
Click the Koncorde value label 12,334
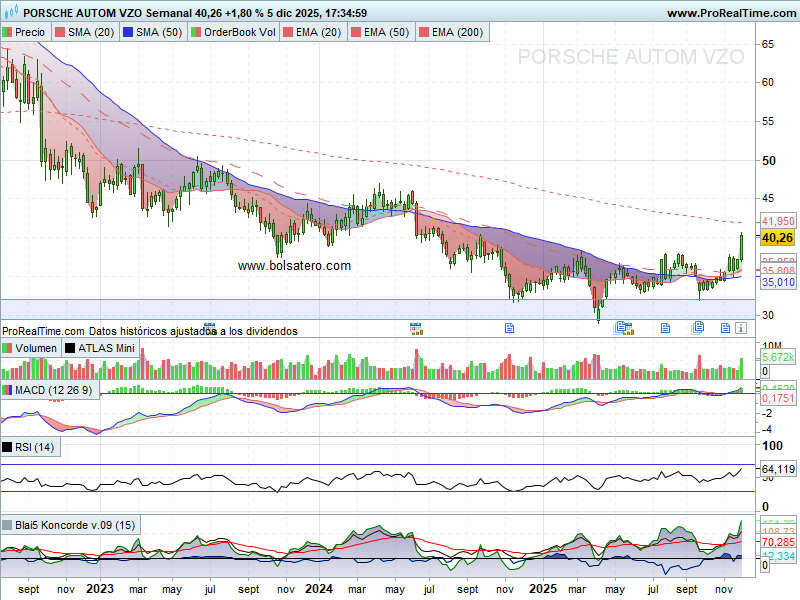778,556
